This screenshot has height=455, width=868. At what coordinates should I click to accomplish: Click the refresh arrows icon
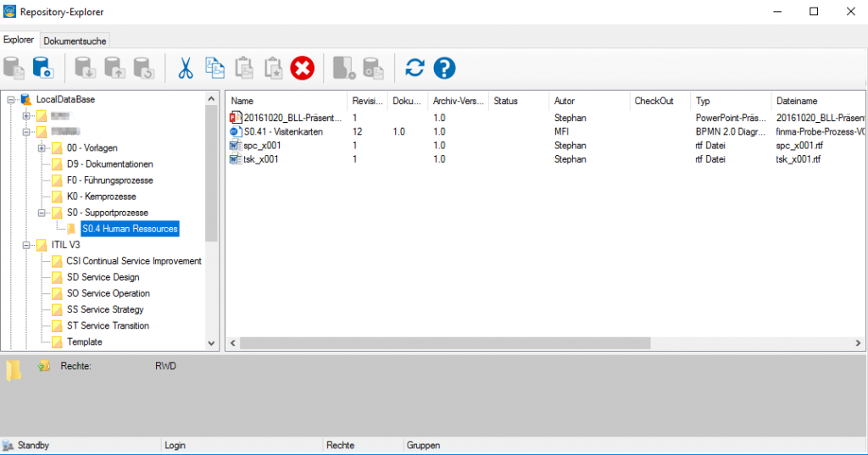415,68
